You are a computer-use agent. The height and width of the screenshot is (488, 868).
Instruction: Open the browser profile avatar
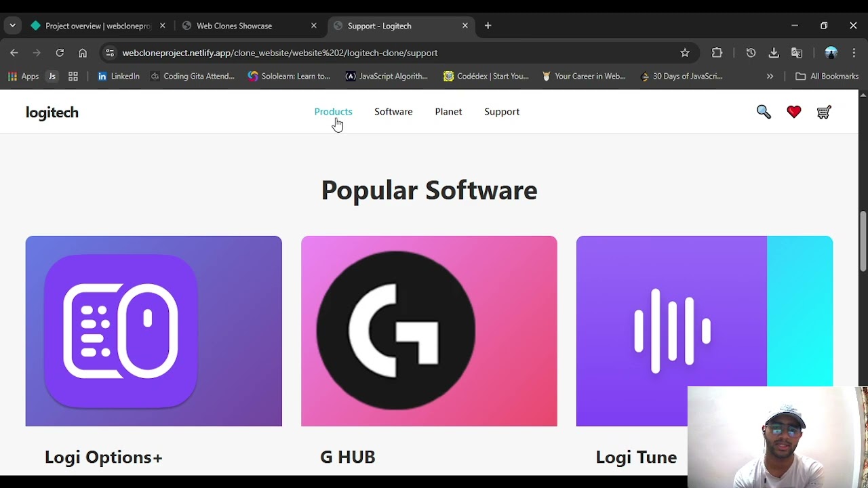coord(831,53)
